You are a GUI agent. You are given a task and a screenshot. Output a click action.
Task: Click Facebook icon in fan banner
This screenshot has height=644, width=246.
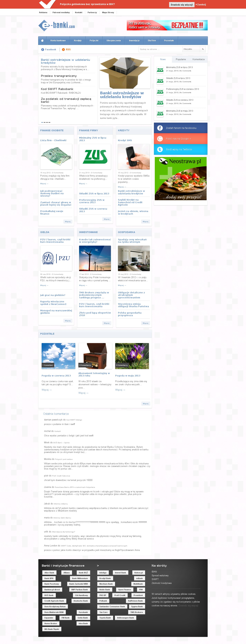(160, 128)
